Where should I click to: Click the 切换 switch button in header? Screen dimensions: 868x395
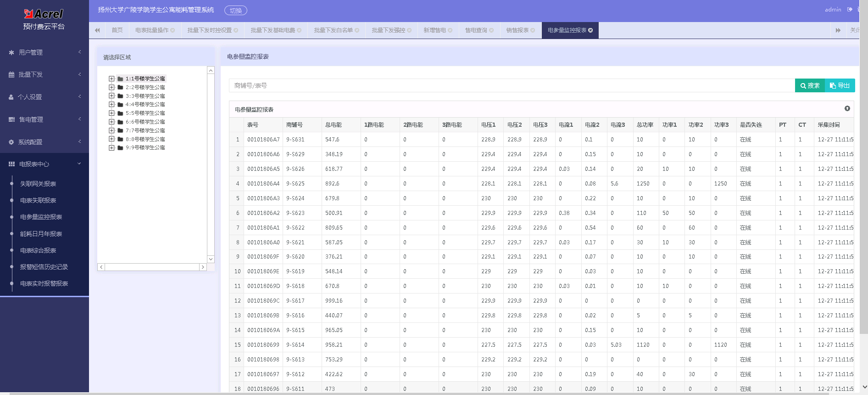pyautogui.click(x=235, y=11)
